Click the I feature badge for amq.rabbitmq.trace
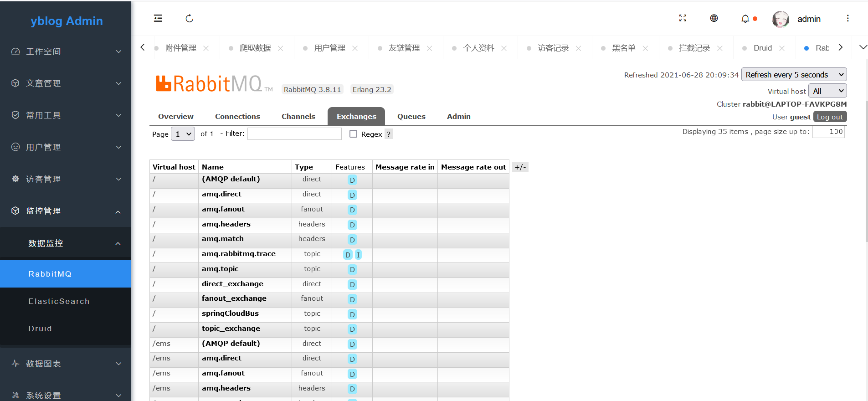This screenshot has height=401, width=868. [x=358, y=255]
